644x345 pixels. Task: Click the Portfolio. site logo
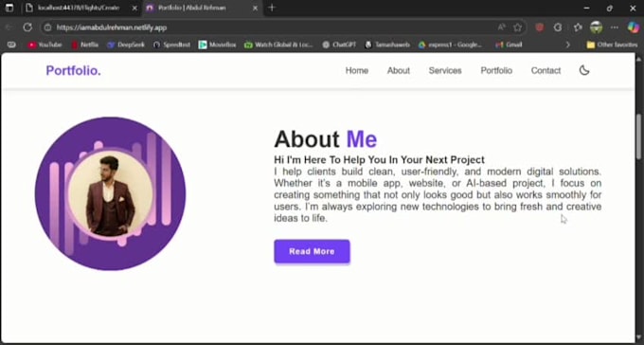pyautogui.click(x=73, y=71)
